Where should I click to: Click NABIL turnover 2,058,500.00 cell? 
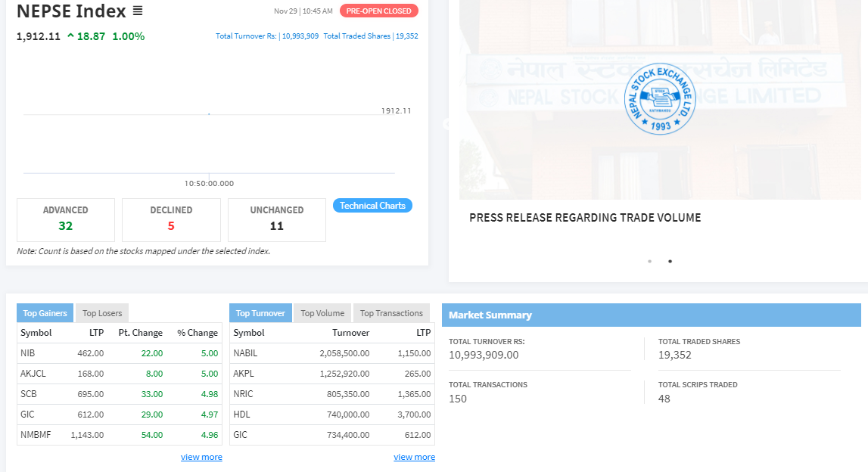click(x=344, y=353)
